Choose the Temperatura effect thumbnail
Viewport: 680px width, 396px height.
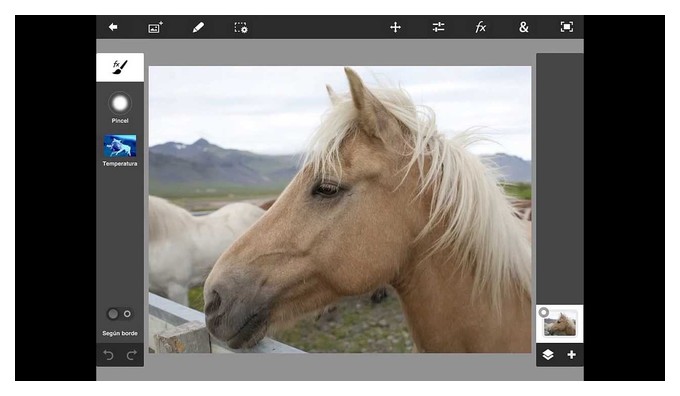(120, 146)
